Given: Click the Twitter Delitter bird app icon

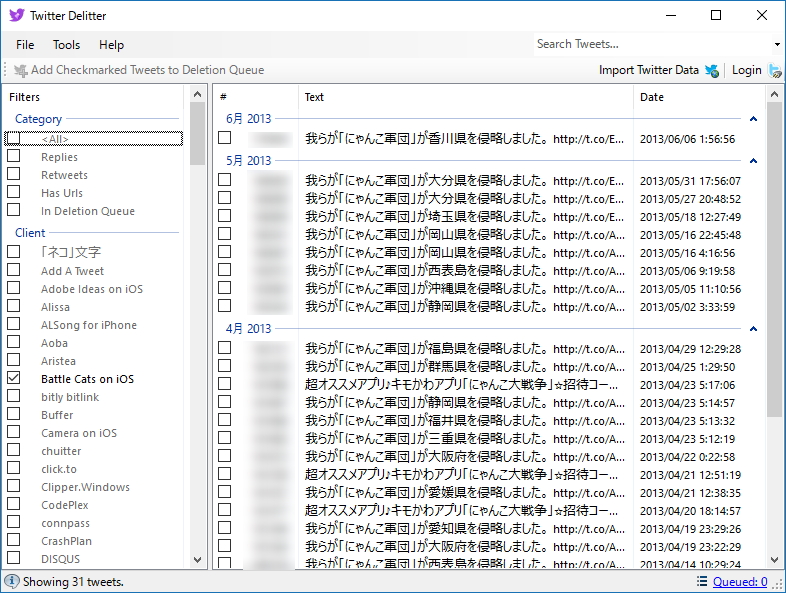Looking at the screenshot, I should point(17,15).
